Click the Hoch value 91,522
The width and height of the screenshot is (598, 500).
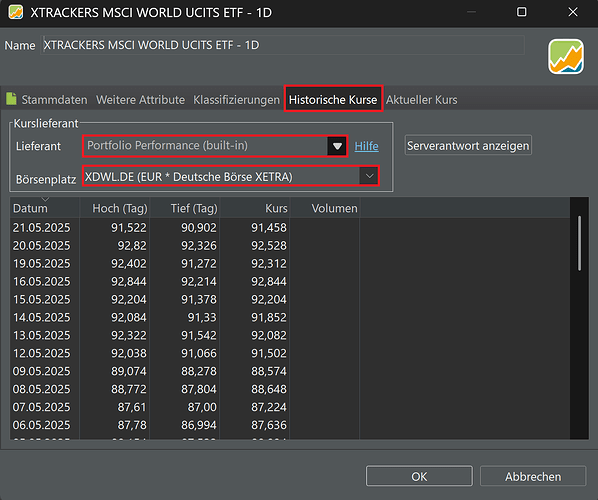point(129,228)
